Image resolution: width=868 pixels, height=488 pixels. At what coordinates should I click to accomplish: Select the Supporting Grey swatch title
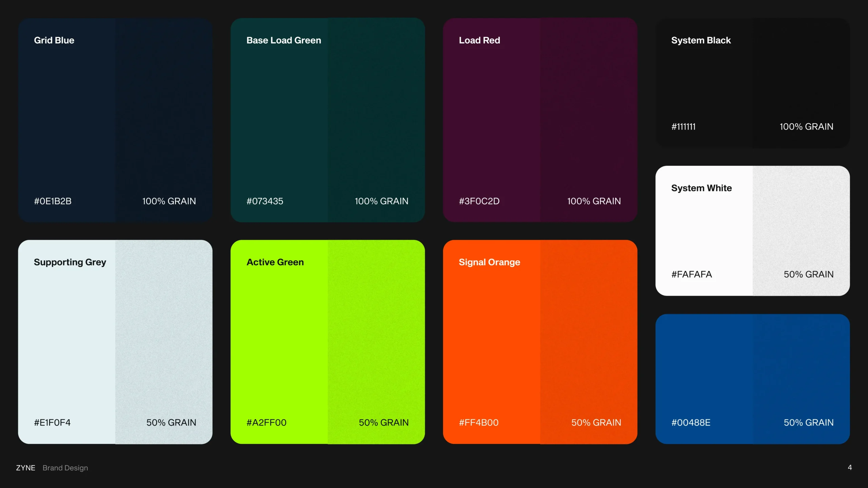(x=70, y=262)
